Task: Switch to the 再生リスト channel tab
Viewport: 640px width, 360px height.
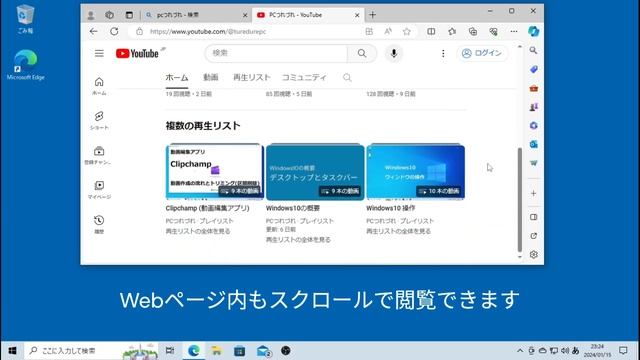Action: click(x=251, y=78)
